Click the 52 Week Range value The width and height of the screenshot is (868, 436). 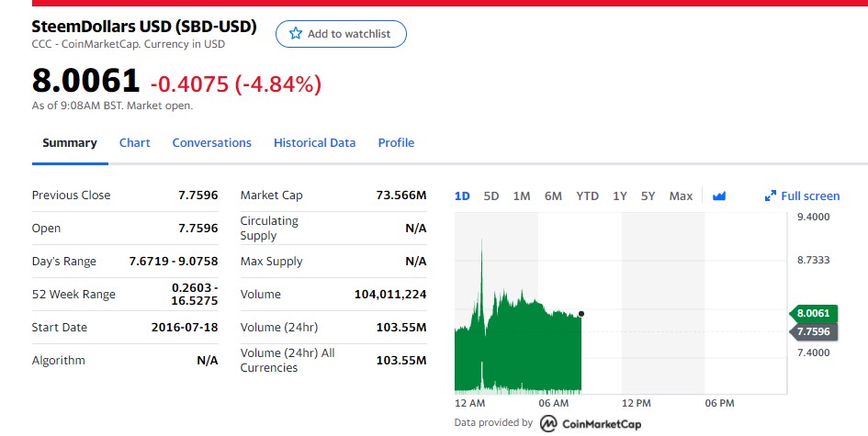[195, 294]
